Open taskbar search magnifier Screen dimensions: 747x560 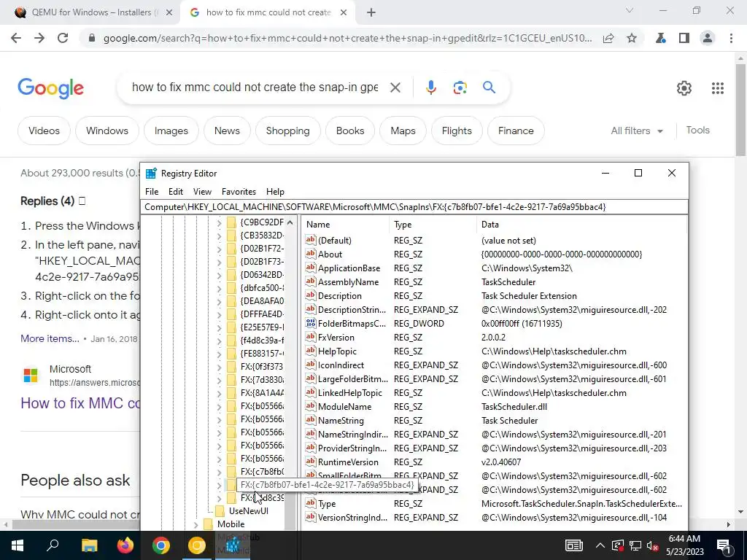[x=53, y=545]
